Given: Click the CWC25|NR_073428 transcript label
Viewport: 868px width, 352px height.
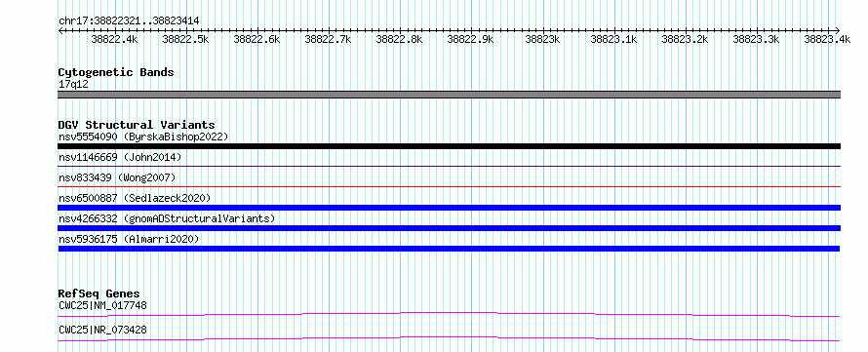Looking at the screenshot, I should [x=103, y=331].
